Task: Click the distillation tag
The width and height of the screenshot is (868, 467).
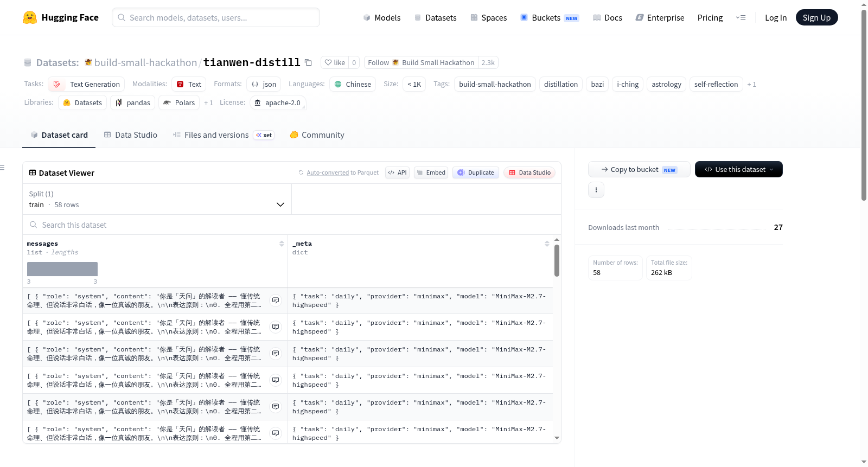Action: click(561, 84)
